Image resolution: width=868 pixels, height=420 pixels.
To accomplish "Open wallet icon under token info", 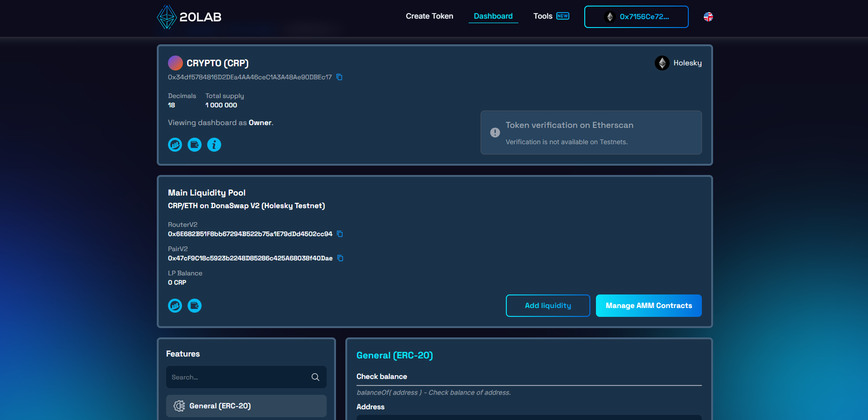I will (x=195, y=145).
